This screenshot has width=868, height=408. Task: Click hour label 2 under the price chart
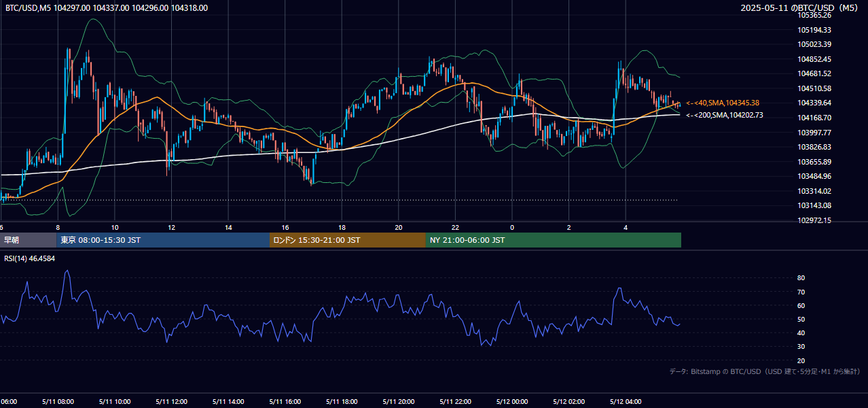(569, 227)
